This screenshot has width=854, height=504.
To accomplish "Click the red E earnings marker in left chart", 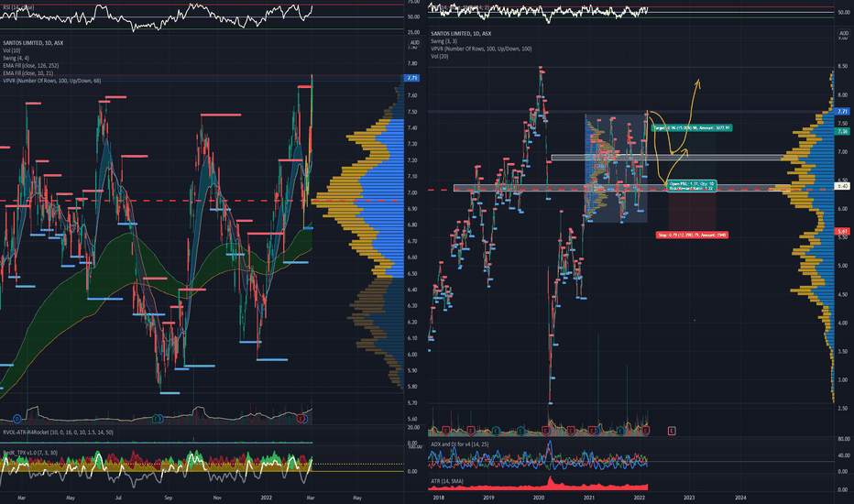I will tap(301, 419).
